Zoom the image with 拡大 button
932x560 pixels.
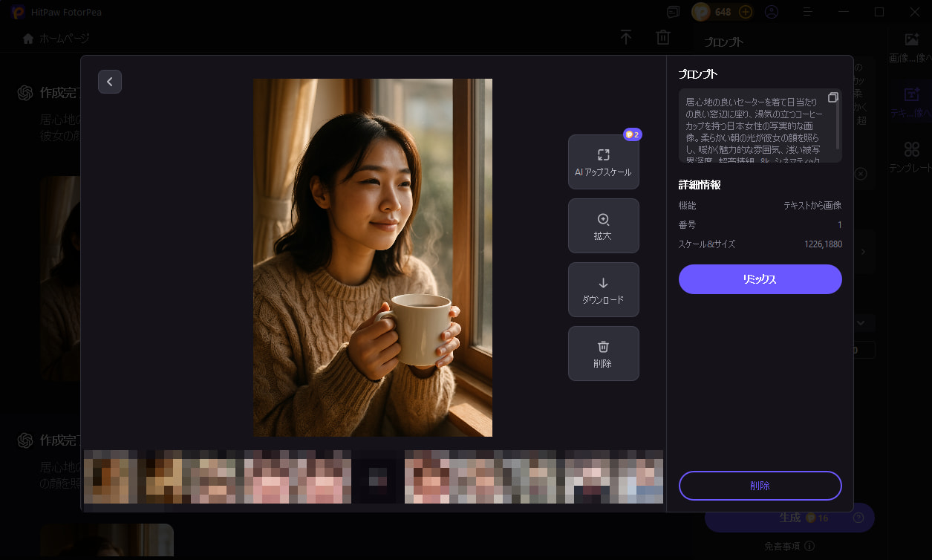(x=603, y=226)
